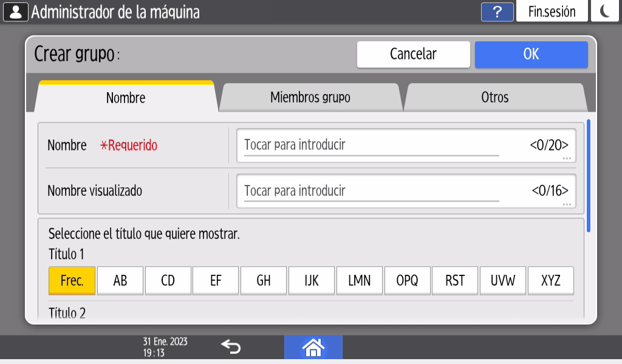
Task: Open help with the question mark icon
Action: click(496, 12)
